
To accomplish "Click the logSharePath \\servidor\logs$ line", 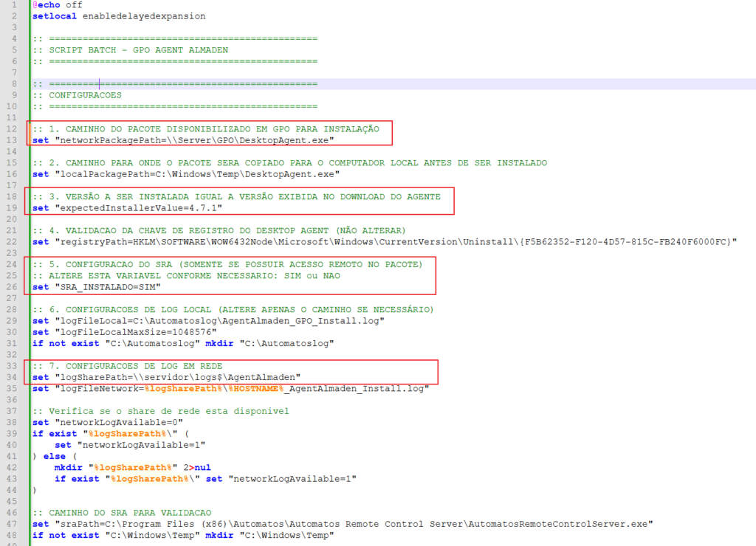I will pyautogui.click(x=167, y=377).
